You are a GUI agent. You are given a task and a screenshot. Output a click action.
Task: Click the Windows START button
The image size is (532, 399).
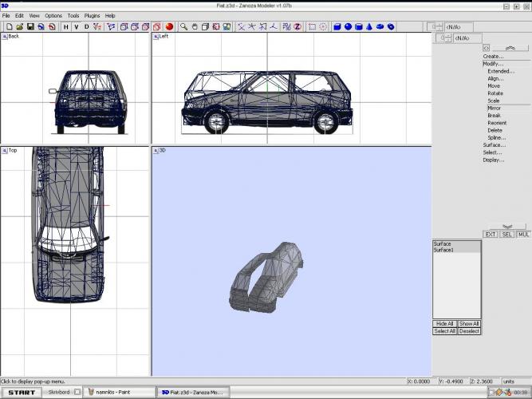[x=20, y=393]
